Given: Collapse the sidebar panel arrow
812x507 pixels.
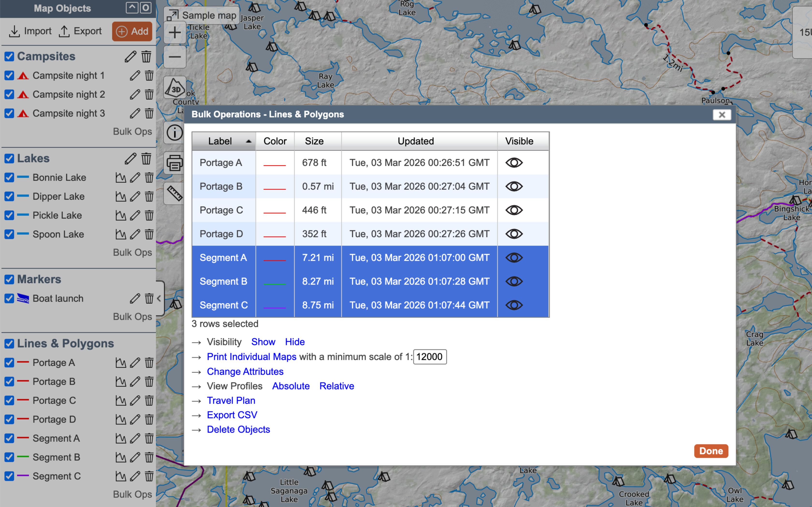Looking at the screenshot, I should click(159, 298).
